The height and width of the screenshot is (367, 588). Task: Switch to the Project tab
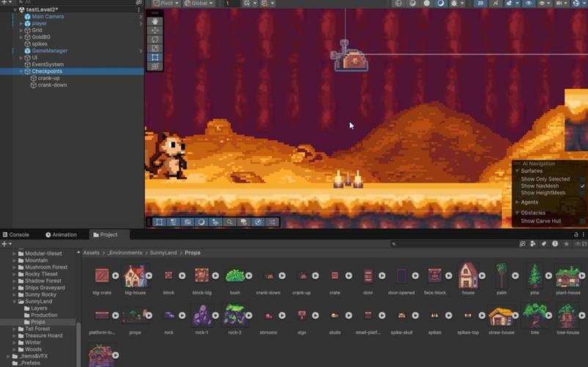(106, 235)
